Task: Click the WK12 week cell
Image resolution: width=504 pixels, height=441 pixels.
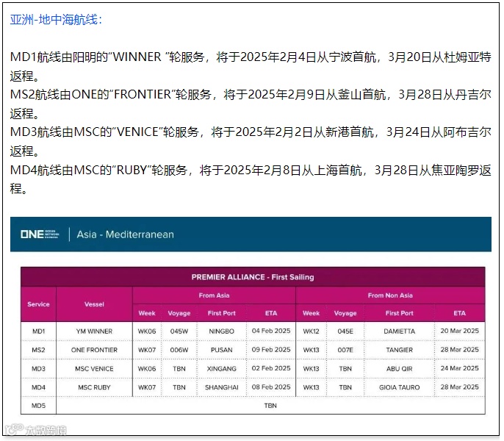Action: [x=312, y=331]
